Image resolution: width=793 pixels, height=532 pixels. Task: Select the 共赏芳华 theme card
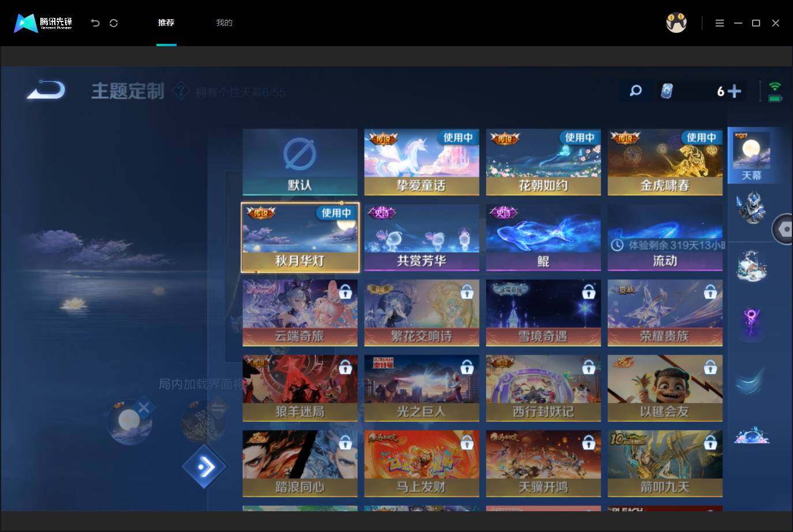coord(421,237)
